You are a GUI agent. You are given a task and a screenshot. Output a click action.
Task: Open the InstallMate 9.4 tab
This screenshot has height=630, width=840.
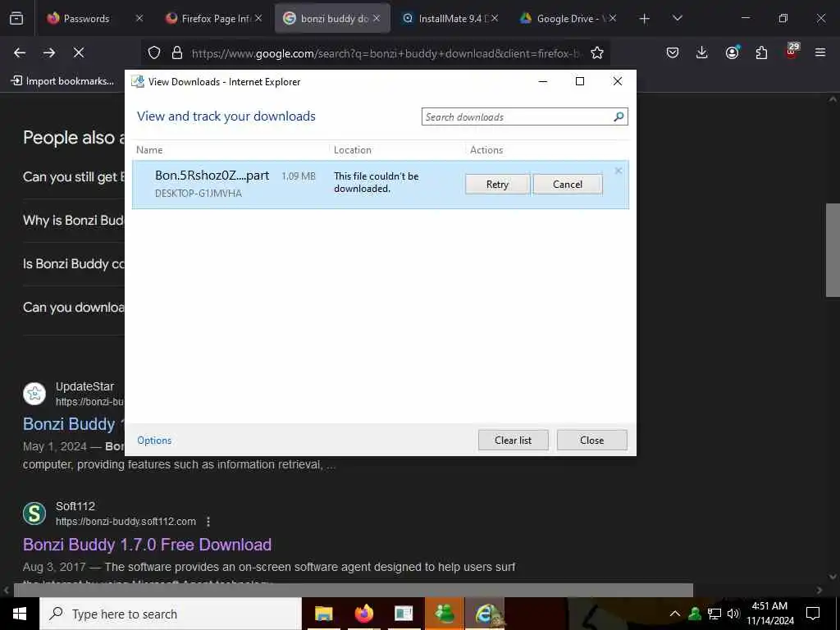(450, 18)
